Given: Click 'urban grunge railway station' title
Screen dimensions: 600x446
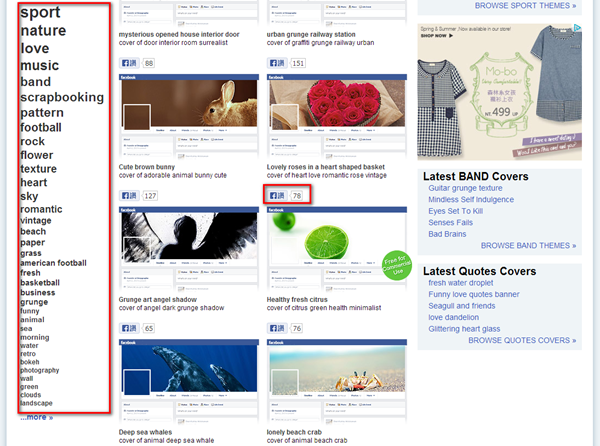Looking at the screenshot, I should (x=311, y=34).
